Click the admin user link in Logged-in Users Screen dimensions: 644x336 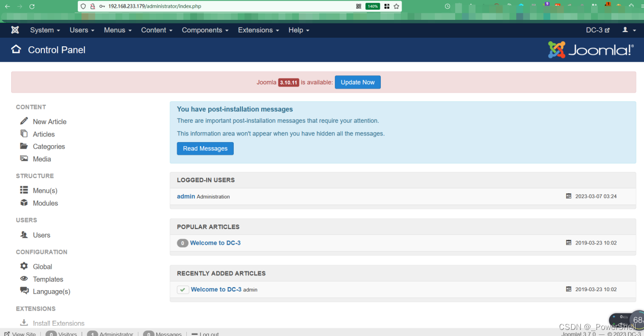(186, 196)
